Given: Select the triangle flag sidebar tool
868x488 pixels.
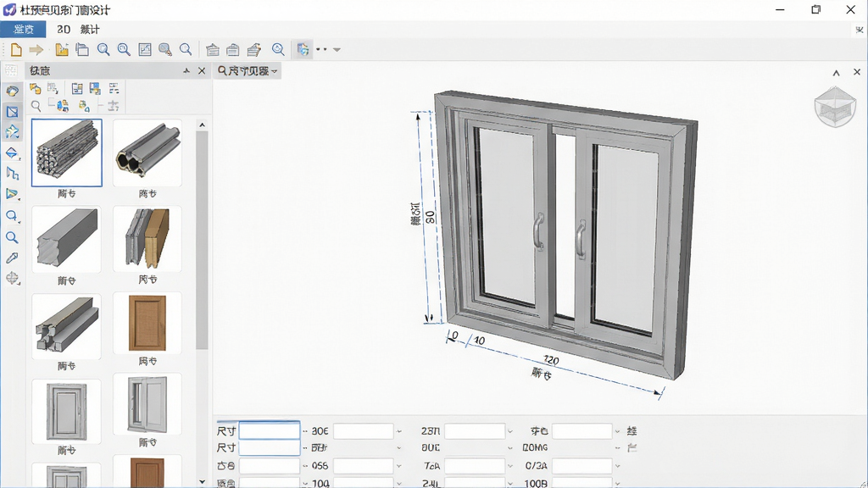Looking at the screenshot, I should click(x=12, y=194).
